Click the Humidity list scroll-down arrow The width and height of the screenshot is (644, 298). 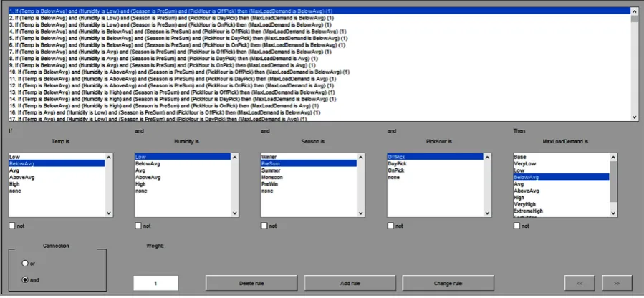pos(235,213)
